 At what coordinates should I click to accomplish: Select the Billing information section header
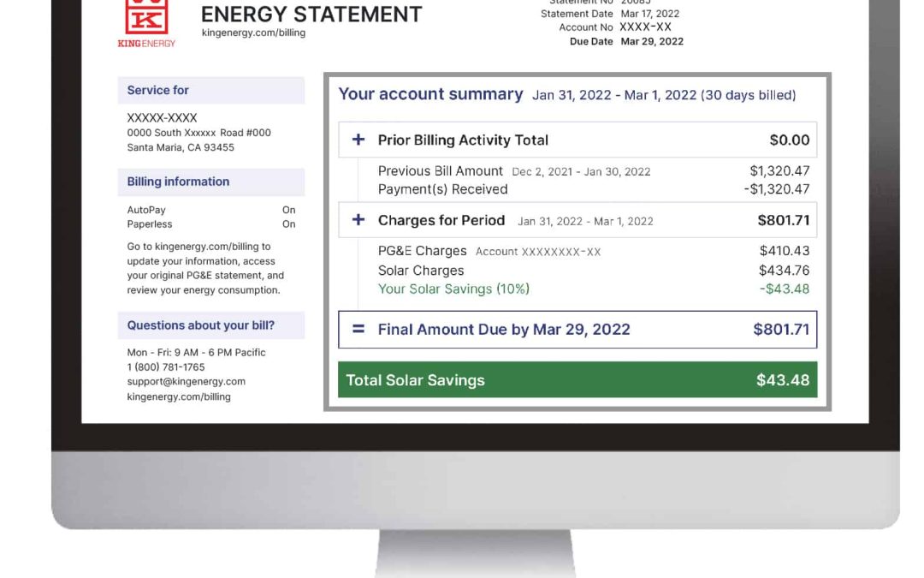click(179, 182)
